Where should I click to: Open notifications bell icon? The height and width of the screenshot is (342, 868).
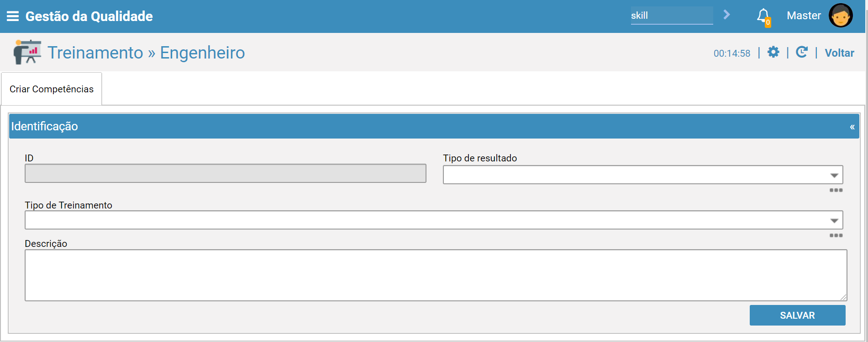click(x=763, y=17)
